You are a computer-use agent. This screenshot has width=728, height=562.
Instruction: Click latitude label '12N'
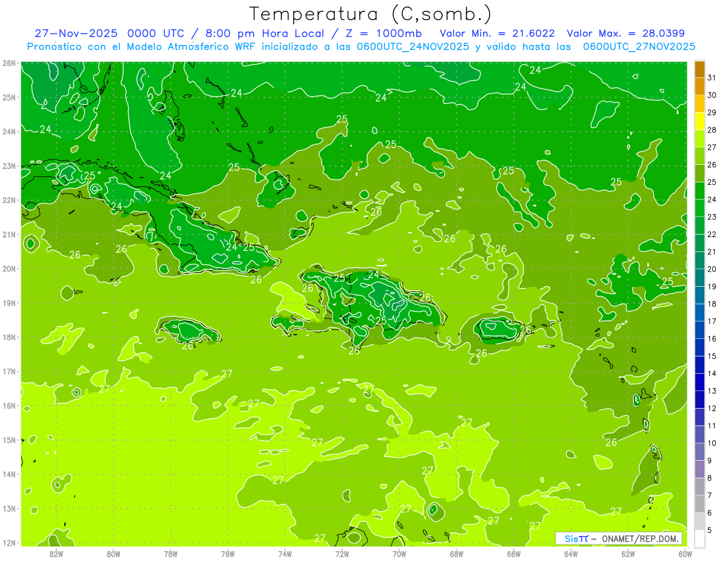[10, 543]
